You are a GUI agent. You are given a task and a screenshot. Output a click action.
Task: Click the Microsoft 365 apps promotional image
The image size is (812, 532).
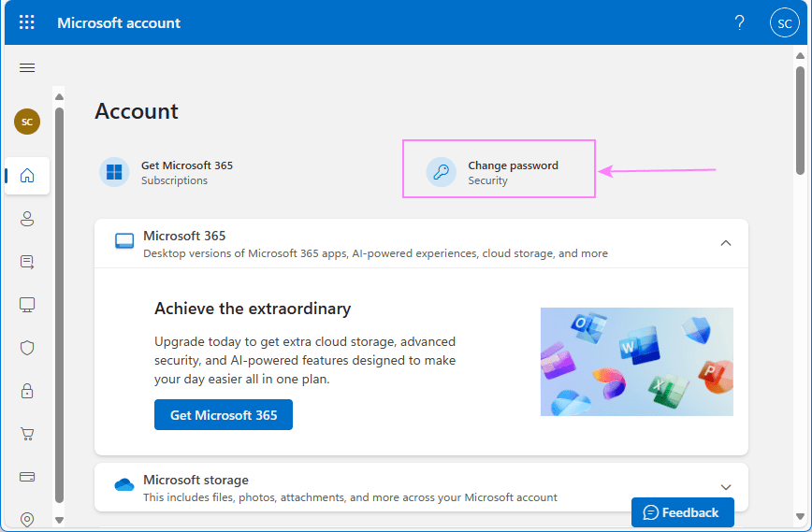[x=637, y=362]
